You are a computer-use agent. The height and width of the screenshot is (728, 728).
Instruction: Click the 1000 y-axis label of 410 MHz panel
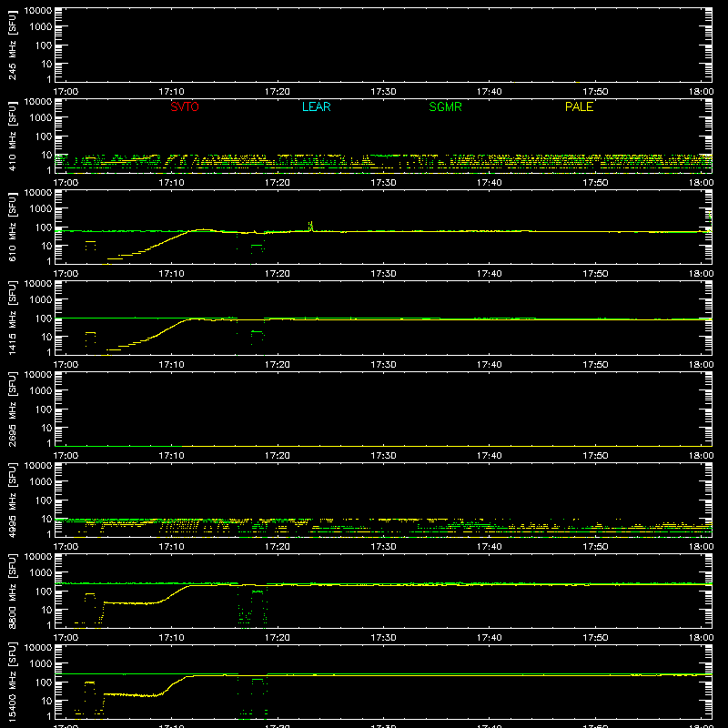(x=41, y=118)
